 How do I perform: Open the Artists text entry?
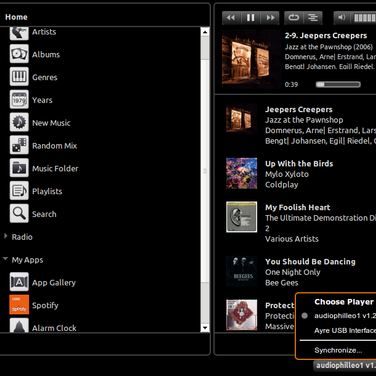[x=44, y=32]
